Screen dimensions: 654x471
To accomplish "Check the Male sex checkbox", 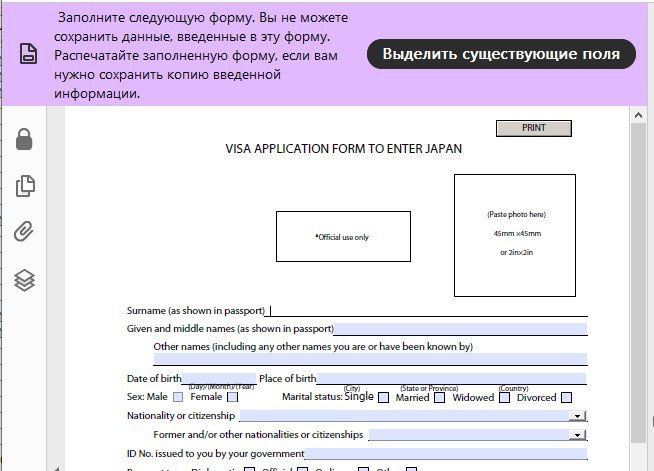I will pos(178,397).
